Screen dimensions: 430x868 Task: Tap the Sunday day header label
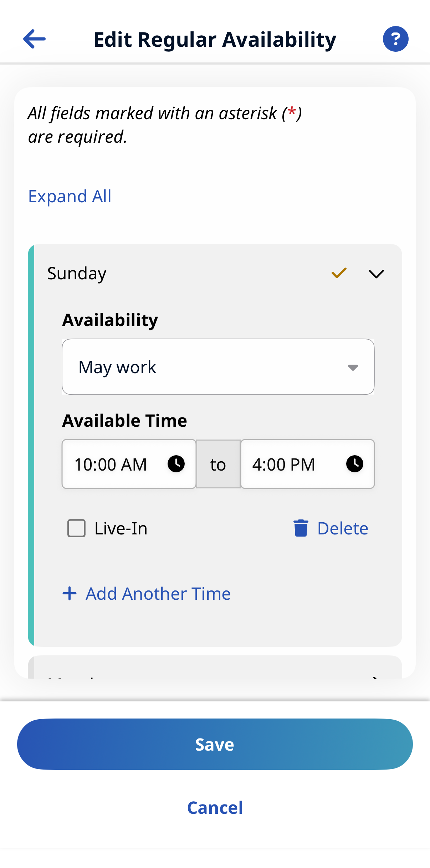77,274
